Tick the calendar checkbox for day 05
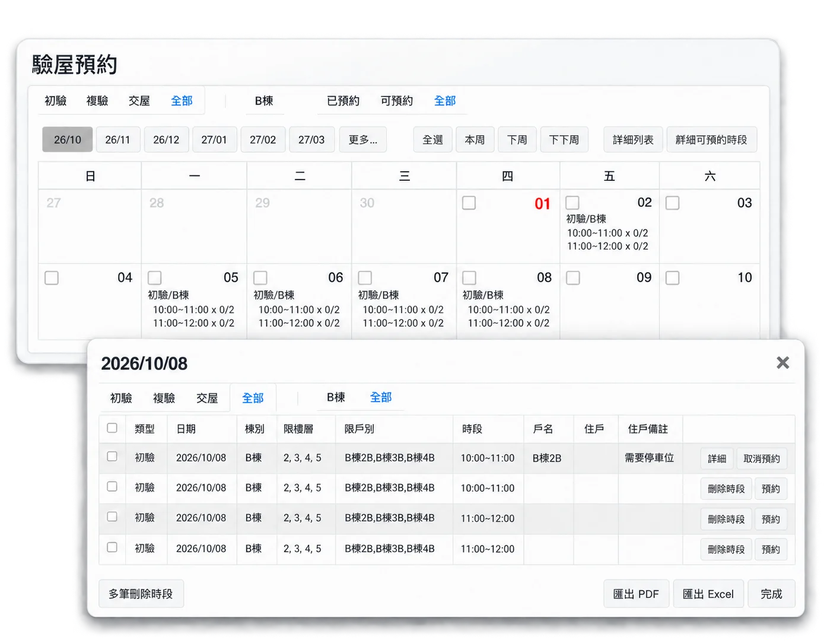The image size is (824, 644). 154,278
